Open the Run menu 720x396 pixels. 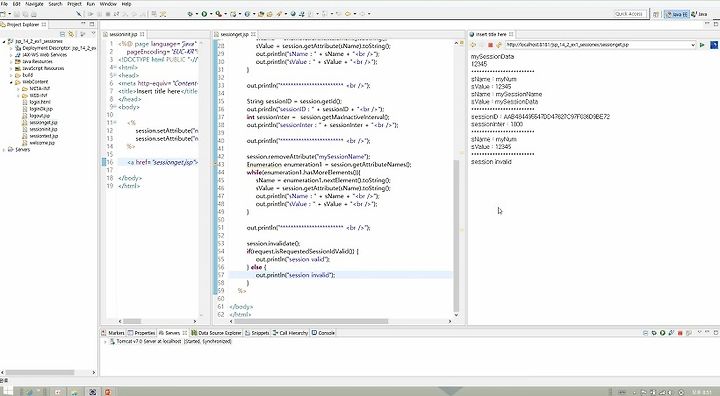click(x=90, y=4)
